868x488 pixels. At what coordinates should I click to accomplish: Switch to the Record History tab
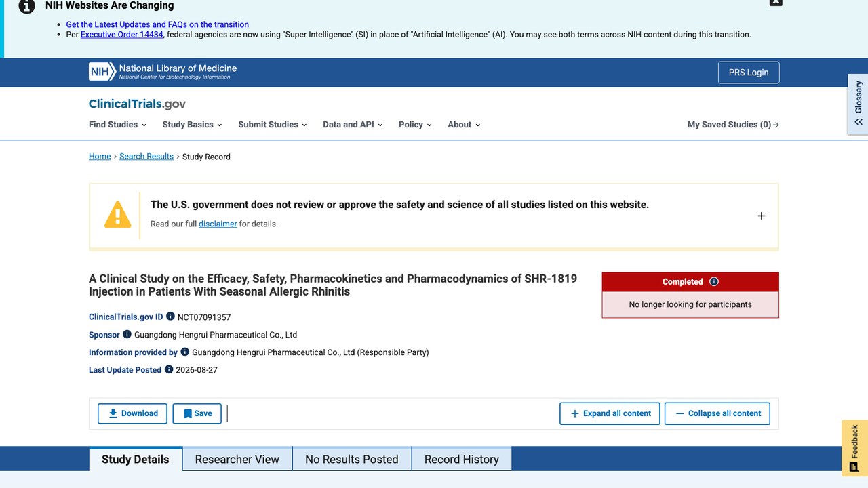tap(462, 459)
